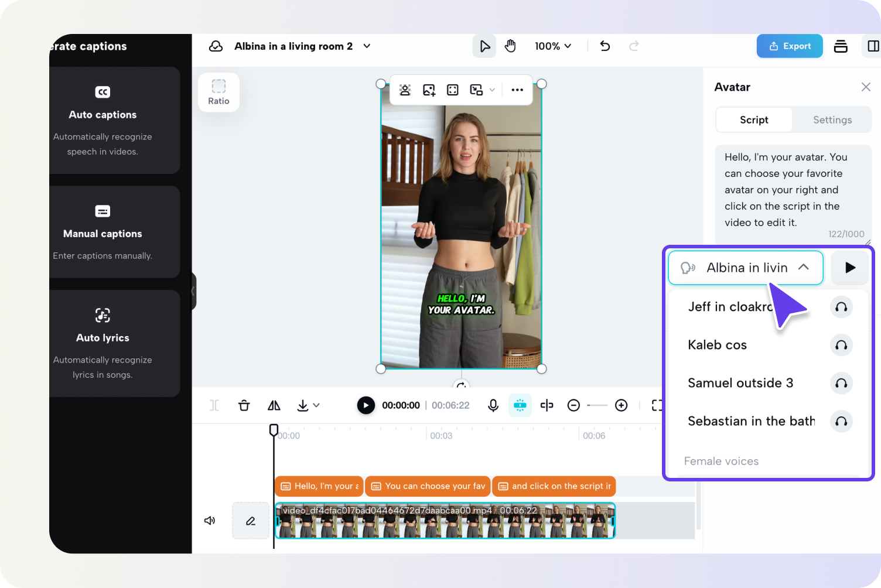The width and height of the screenshot is (881, 588).
Task: Open the layers stack icon
Action: coord(841,46)
